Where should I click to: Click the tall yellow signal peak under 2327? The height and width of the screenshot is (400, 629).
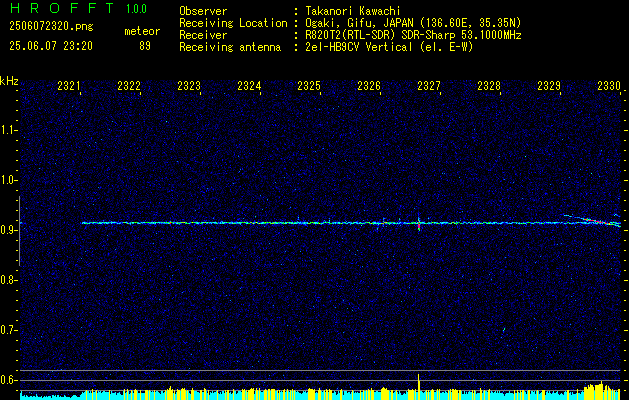click(418, 386)
